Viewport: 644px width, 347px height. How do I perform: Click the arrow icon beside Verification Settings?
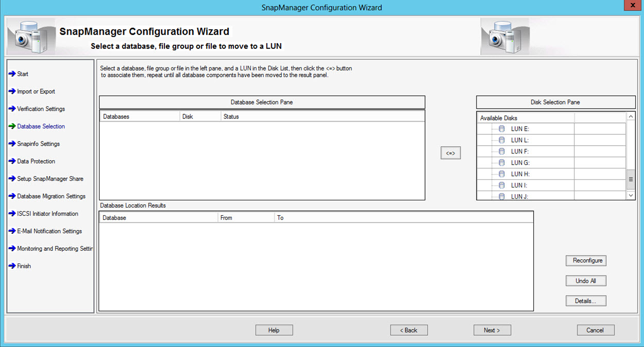pyautogui.click(x=12, y=109)
